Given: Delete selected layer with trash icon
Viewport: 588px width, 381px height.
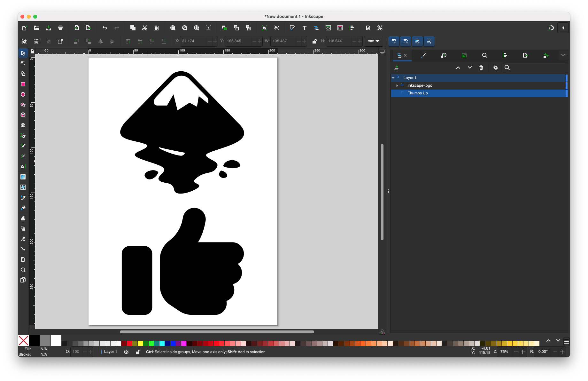Looking at the screenshot, I should pos(481,67).
